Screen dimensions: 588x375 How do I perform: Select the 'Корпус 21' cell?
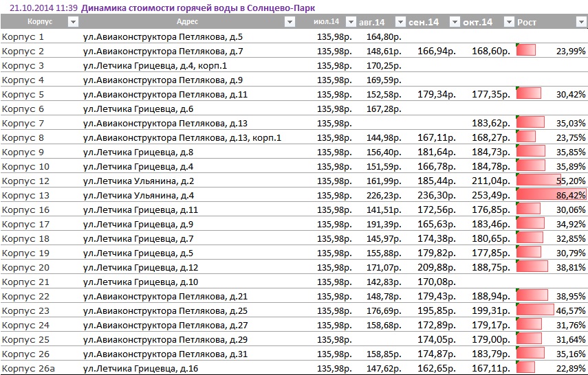25,282
